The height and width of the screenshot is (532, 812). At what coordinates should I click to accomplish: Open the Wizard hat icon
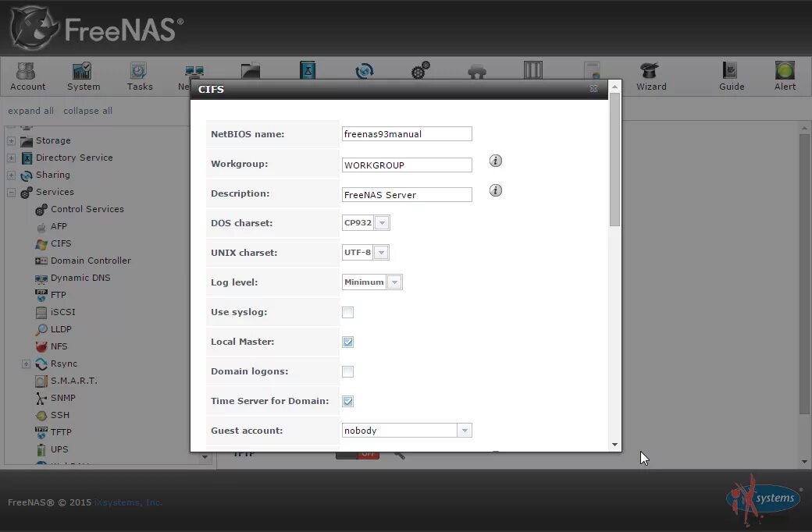[x=651, y=76]
